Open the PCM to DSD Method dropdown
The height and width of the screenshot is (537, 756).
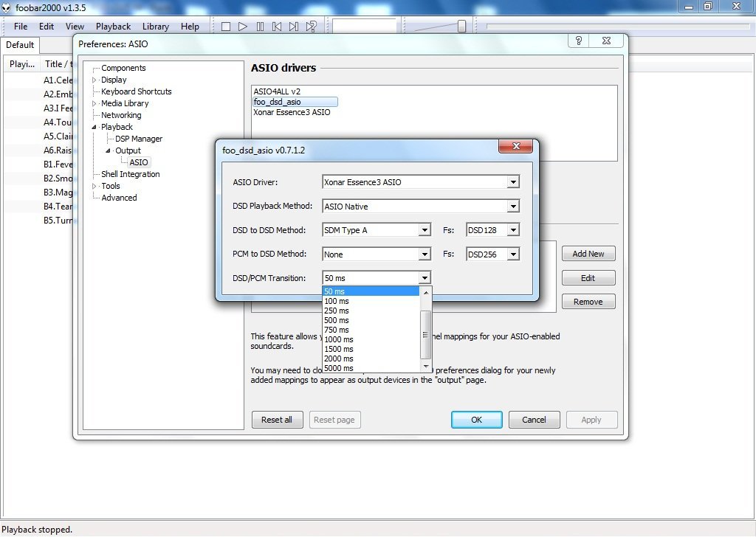coord(425,254)
